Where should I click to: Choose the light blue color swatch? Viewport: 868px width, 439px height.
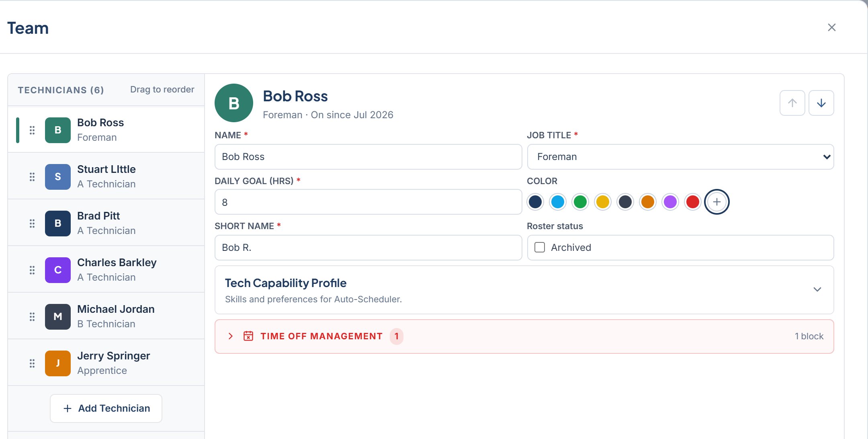coord(558,202)
